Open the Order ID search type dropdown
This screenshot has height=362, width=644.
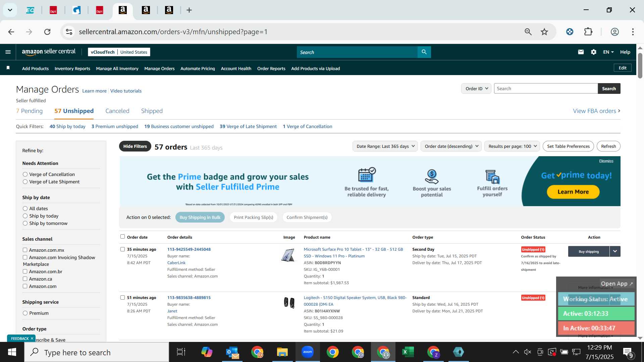(x=476, y=88)
